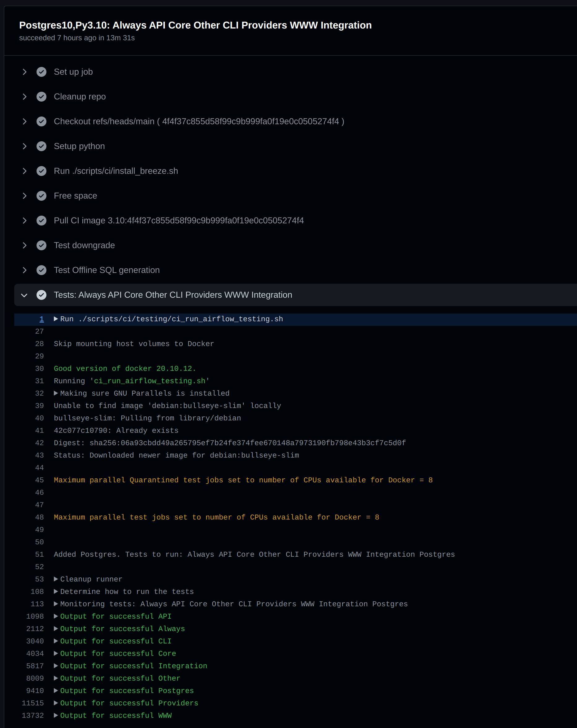Expand Output for successful CLI group
The width and height of the screenshot is (577, 728).
click(56, 641)
